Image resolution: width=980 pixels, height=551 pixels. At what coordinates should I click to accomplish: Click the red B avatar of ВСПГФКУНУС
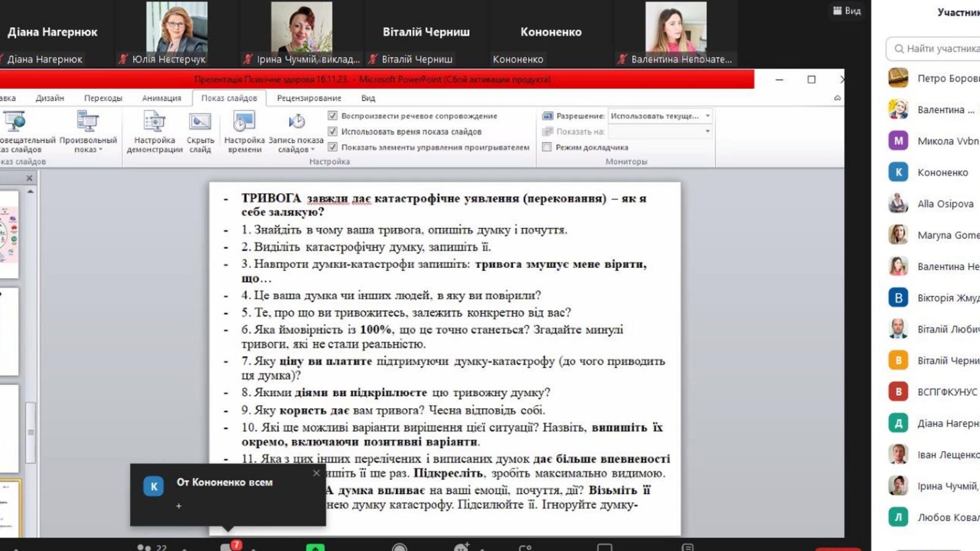[x=899, y=391]
